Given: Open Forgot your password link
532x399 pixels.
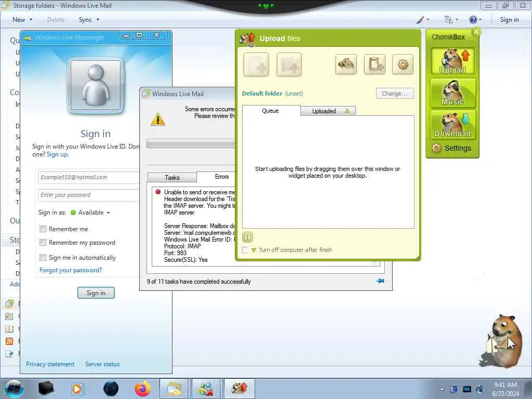Looking at the screenshot, I should point(71,270).
